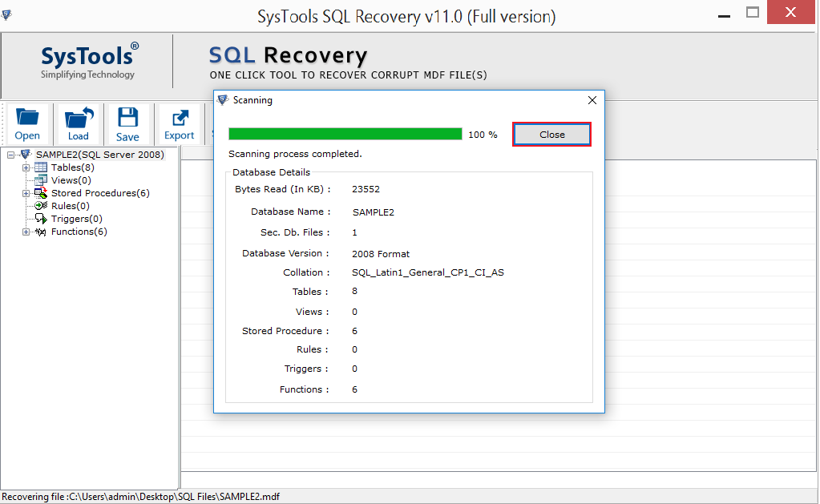Click the status bar recovering file path

(x=141, y=497)
